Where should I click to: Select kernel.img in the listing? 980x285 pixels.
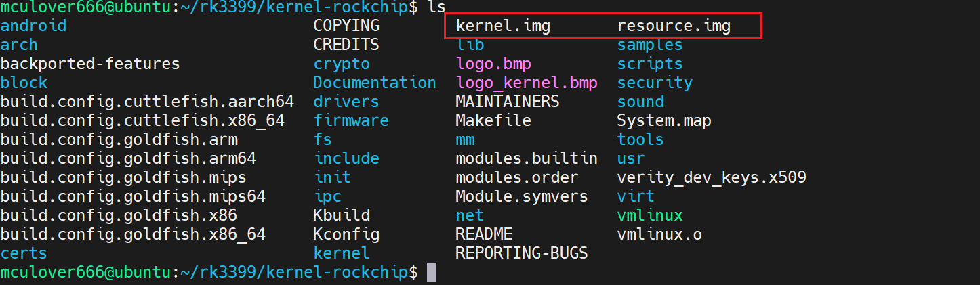coord(503,26)
